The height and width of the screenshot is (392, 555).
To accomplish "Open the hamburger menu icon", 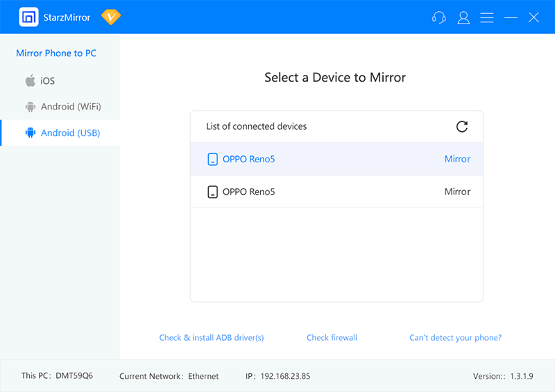I will click(487, 17).
